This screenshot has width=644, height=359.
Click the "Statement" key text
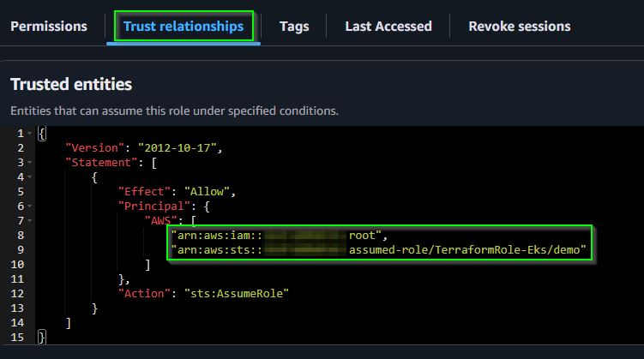[x=101, y=163]
